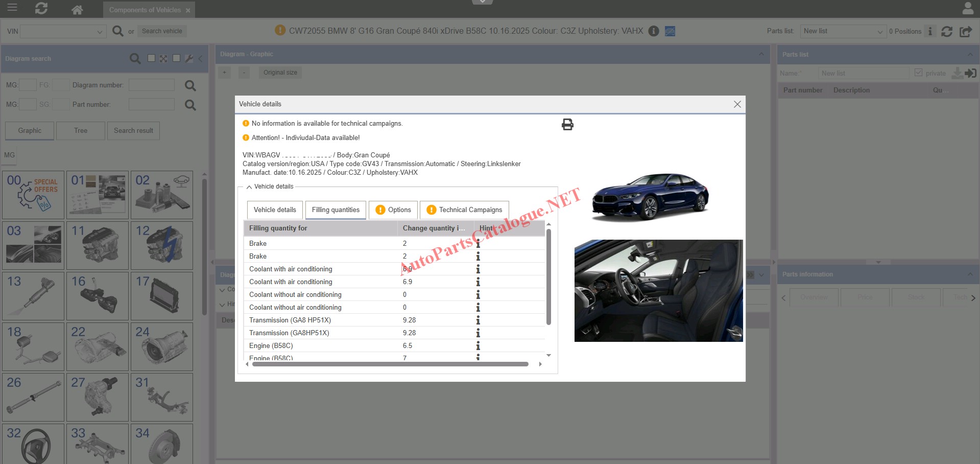The width and height of the screenshot is (980, 464).
Task: Click the home icon in top bar
Action: pyautogui.click(x=77, y=10)
